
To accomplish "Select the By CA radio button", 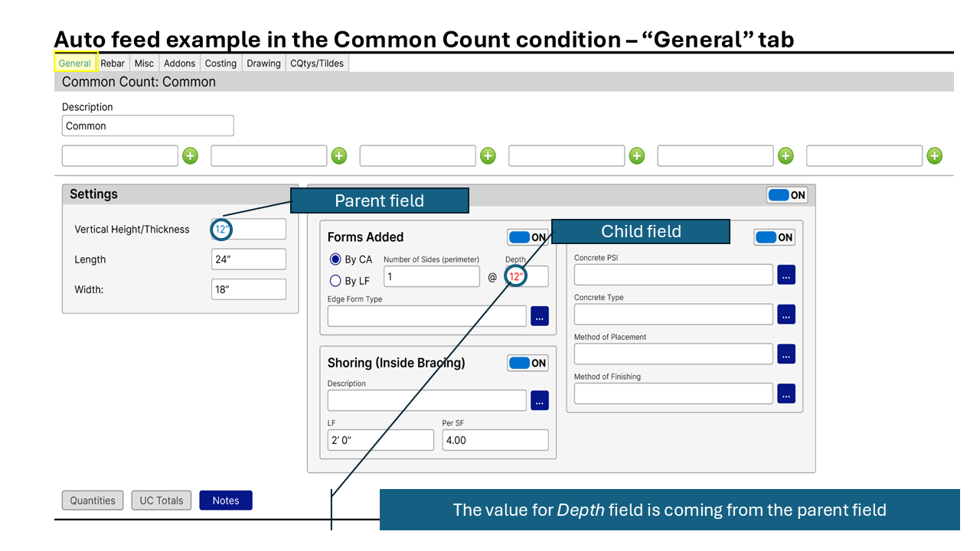I will tap(335, 259).
